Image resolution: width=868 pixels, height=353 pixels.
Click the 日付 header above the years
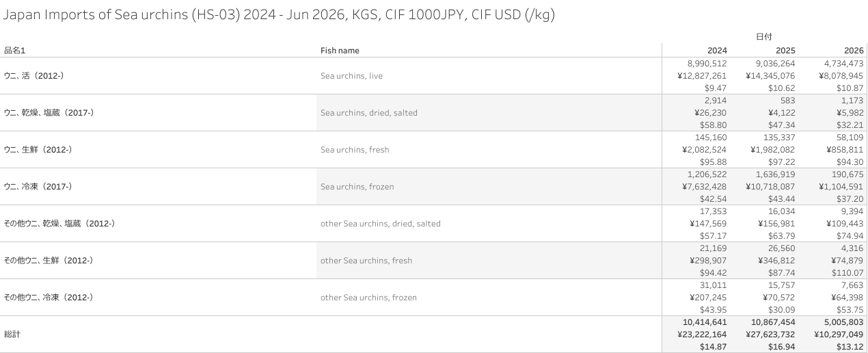(763, 36)
